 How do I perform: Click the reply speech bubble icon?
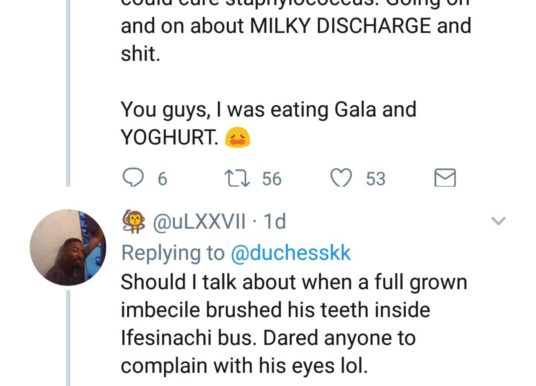click(133, 178)
